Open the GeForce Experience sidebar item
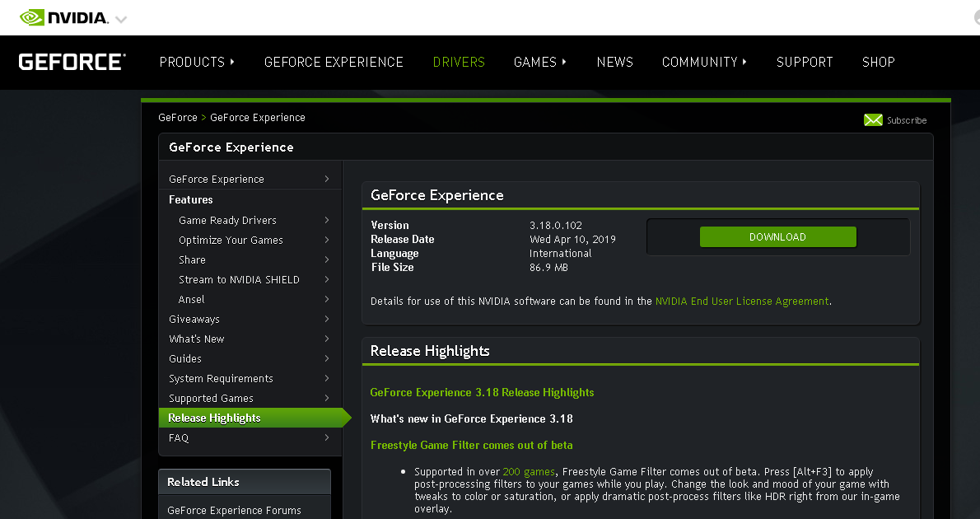980x519 pixels. tap(250, 179)
